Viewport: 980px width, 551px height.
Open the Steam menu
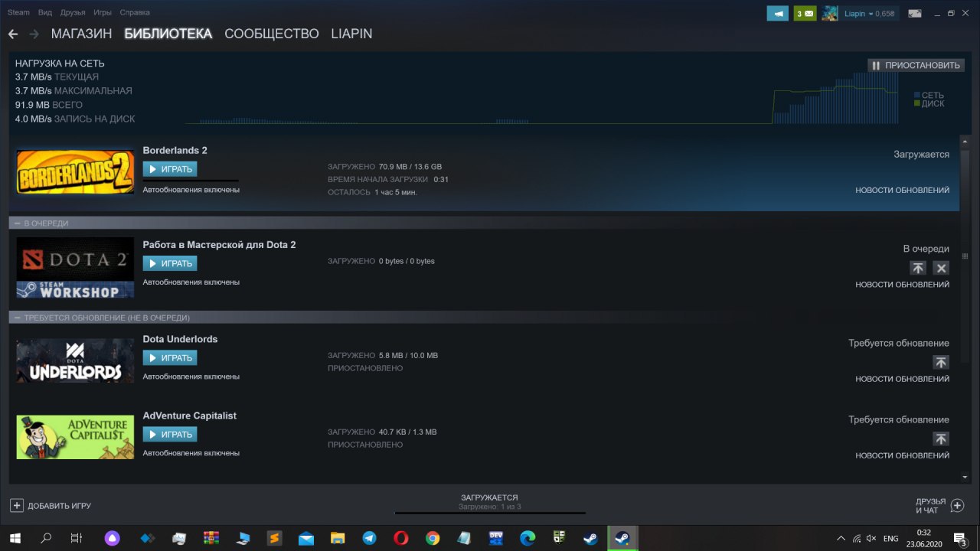pos(18,13)
